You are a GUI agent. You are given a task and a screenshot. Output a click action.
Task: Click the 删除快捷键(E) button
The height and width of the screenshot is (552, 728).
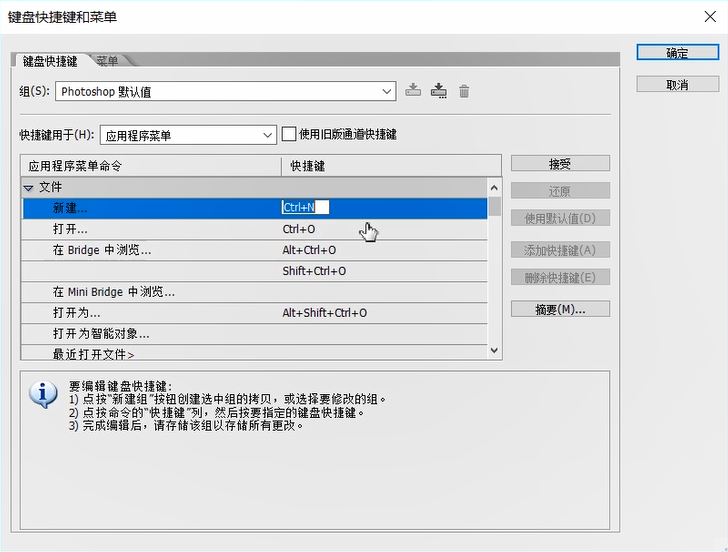(x=560, y=278)
